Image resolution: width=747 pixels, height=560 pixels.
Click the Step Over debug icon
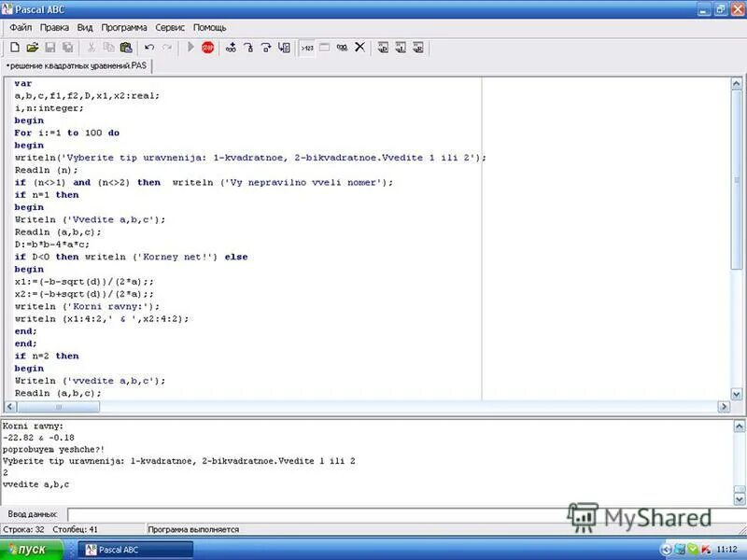click(266, 48)
